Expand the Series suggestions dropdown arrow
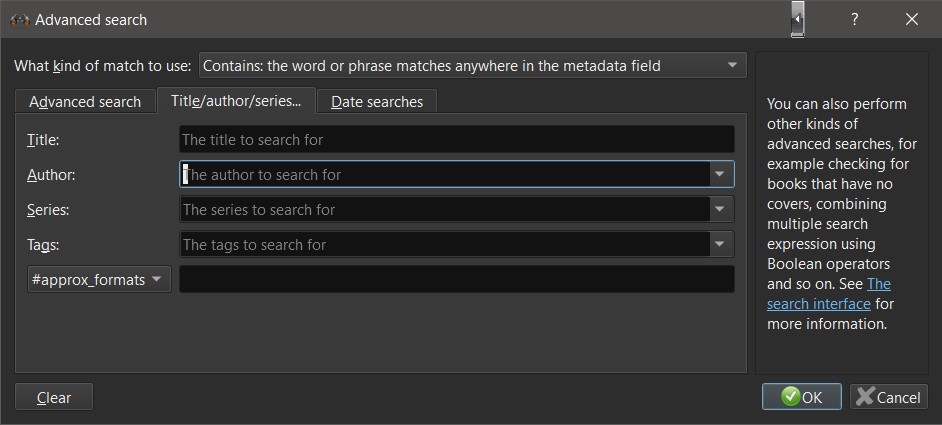Image resolution: width=942 pixels, height=425 pixels. click(719, 209)
